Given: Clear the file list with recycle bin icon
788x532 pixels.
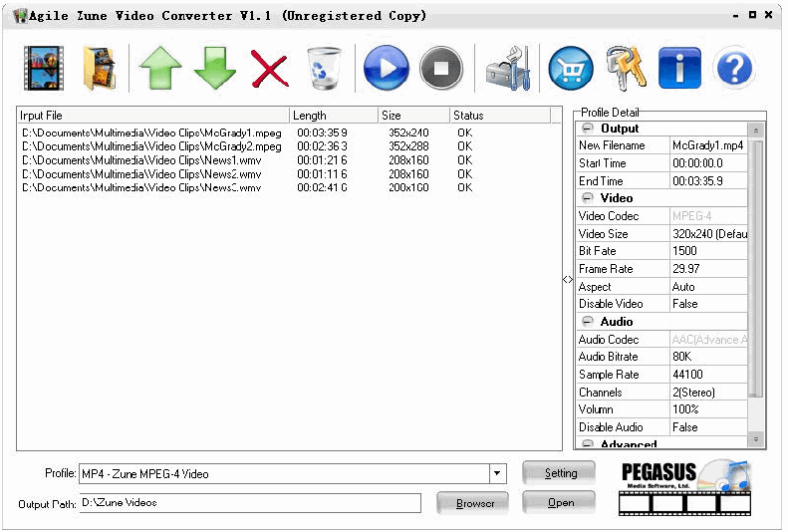Looking at the screenshot, I should [324, 68].
